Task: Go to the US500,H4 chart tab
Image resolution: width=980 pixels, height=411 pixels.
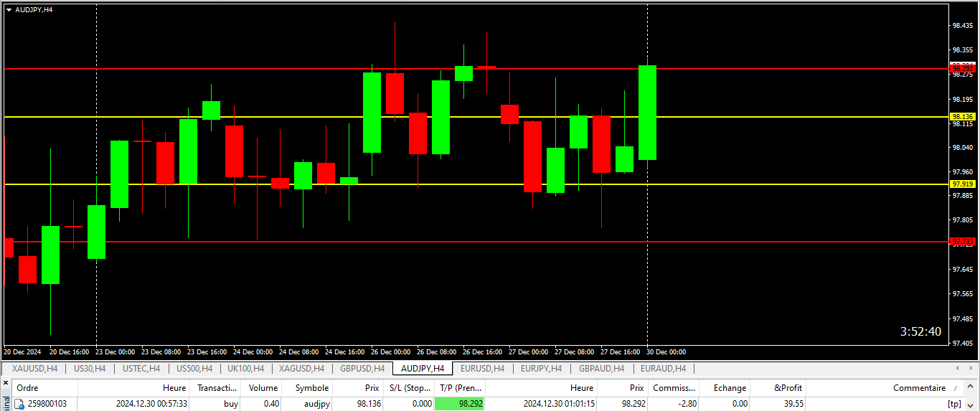Action: pos(194,369)
